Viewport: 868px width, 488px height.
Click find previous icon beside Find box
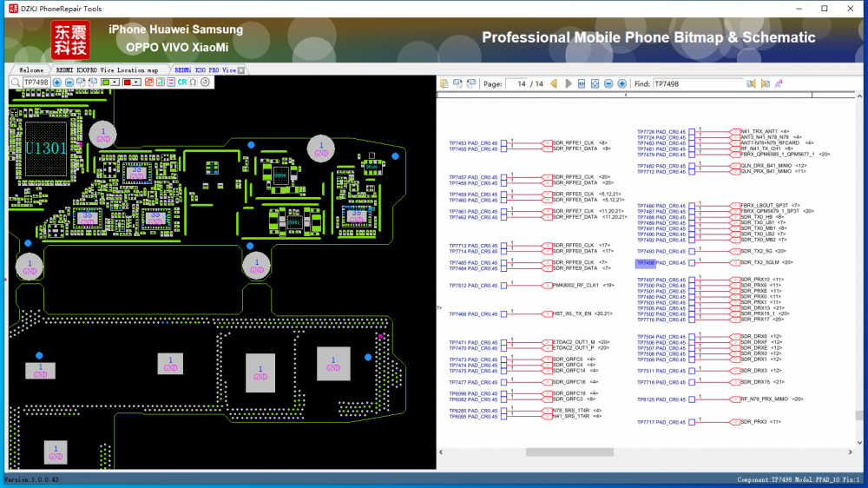pyautogui.click(x=753, y=83)
